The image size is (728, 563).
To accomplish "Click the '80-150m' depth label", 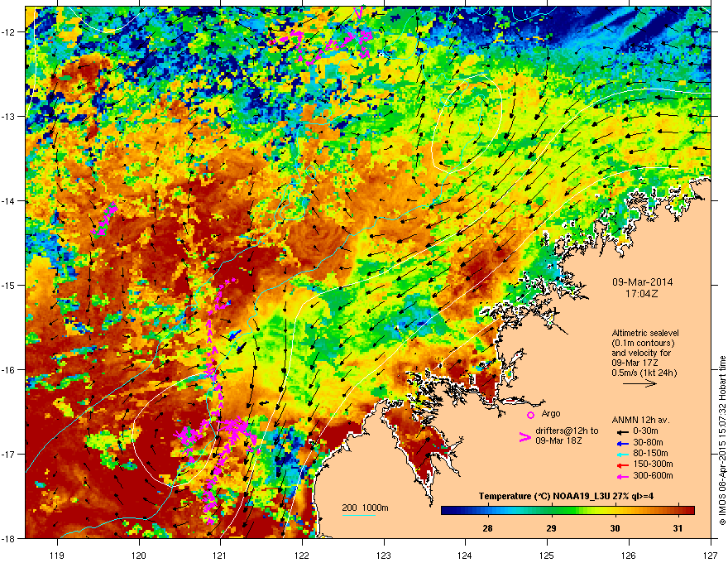I will point(650,453).
